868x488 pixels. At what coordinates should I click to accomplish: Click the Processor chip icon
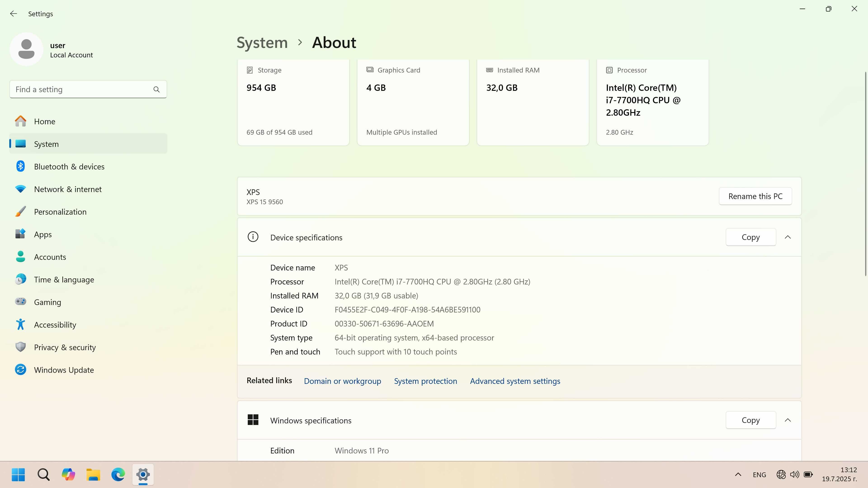point(609,70)
